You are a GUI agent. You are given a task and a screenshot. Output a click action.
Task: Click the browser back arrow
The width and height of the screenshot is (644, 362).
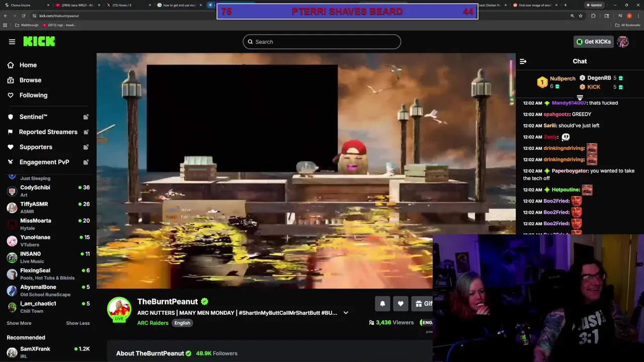6,16
